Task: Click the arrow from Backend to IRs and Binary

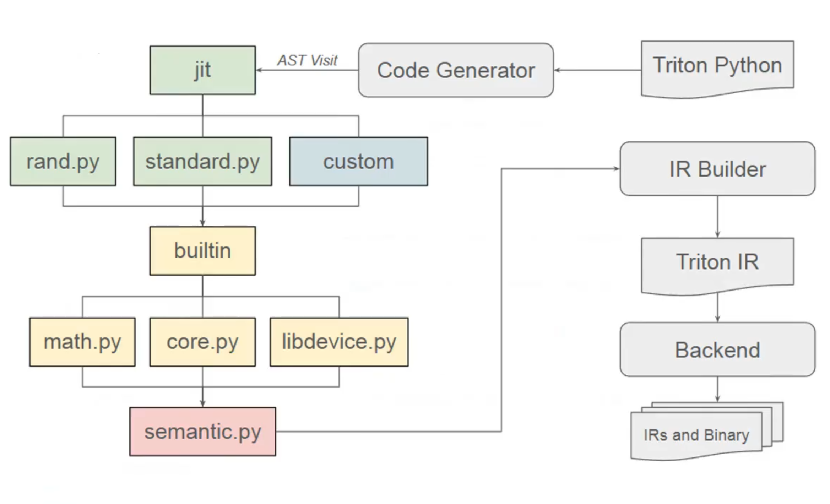Action: [x=717, y=389]
